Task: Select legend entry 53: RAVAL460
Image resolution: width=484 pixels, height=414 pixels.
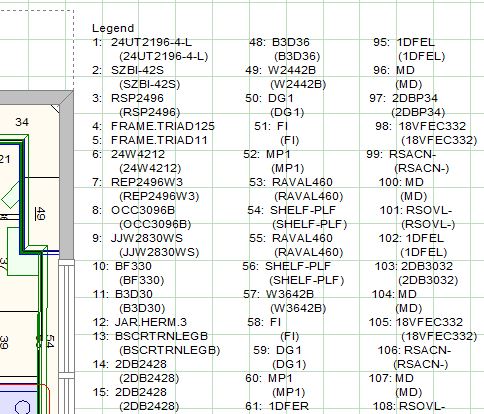Action: click(x=291, y=182)
